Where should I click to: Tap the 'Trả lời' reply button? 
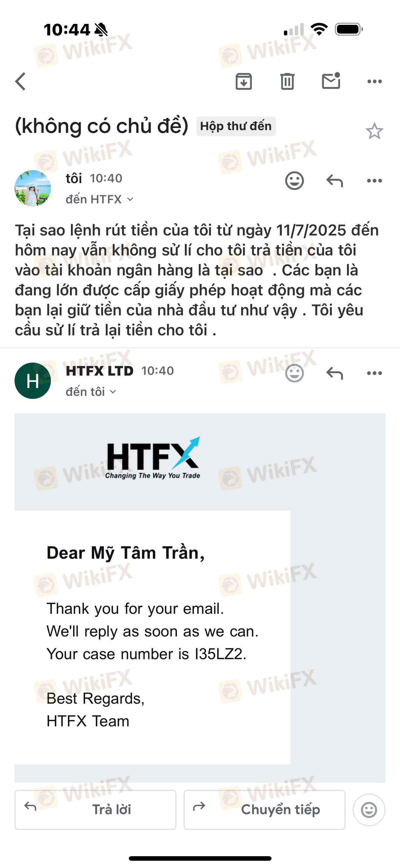click(x=95, y=810)
